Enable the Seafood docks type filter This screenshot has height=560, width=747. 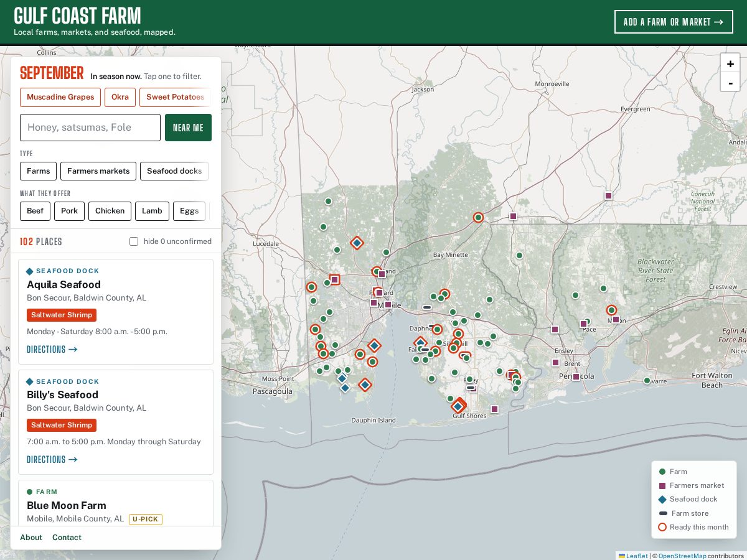[174, 171]
